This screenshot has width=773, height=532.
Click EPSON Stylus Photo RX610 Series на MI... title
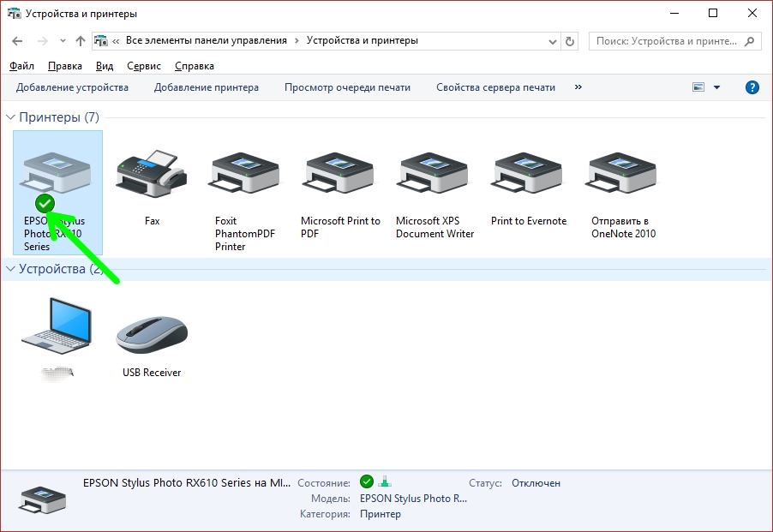coord(187,483)
